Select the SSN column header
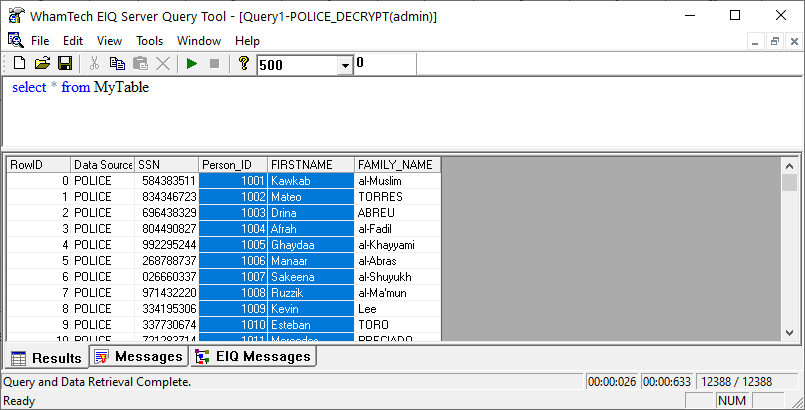This screenshot has height=410, width=805. [166, 165]
